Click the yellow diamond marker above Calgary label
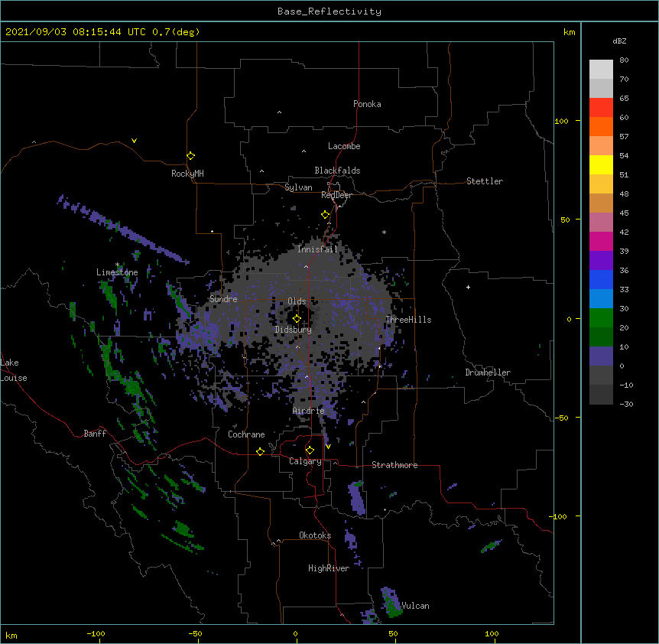The height and width of the screenshot is (644, 659). (x=310, y=450)
